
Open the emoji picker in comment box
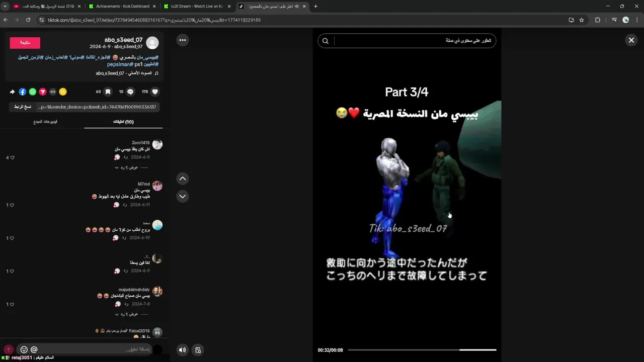point(24,349)
